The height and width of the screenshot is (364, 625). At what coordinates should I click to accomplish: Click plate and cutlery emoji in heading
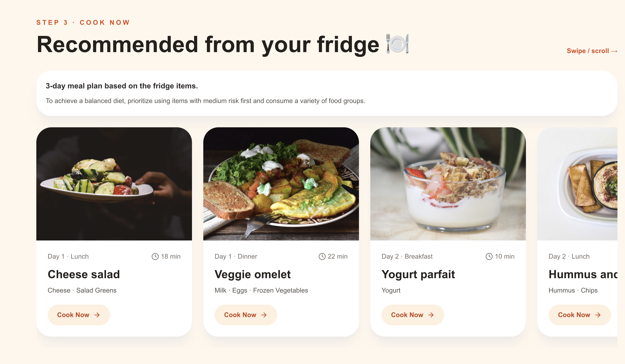(398, 44)
